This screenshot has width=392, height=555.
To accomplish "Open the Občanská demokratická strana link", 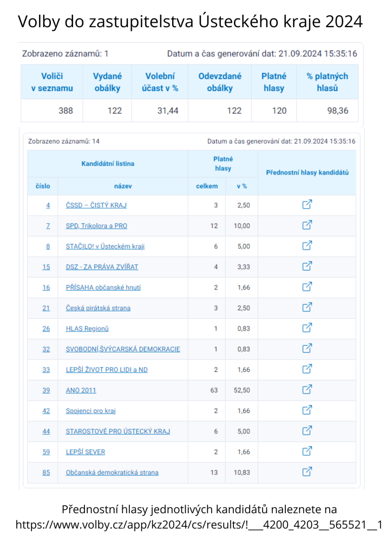I will [112, 472].
